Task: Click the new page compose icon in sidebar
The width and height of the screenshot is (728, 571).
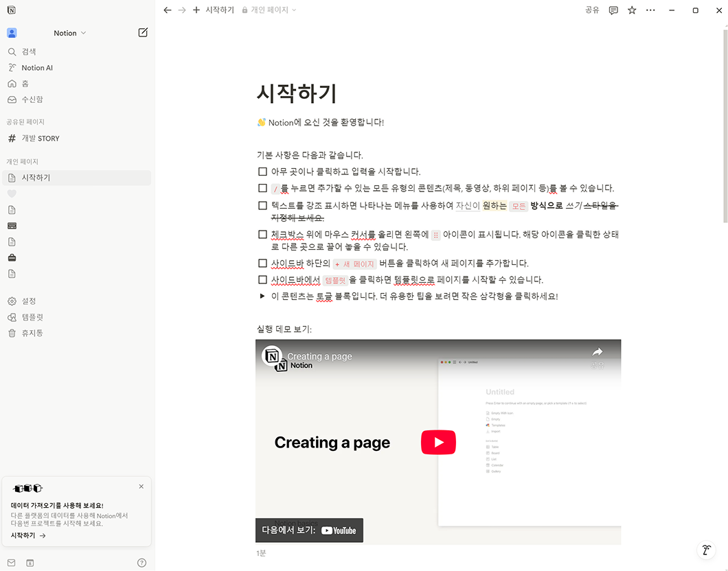Action: [143, 32]
